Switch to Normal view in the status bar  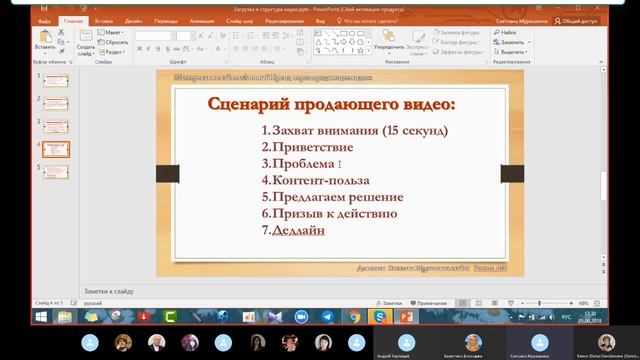[x=462, y=303]
